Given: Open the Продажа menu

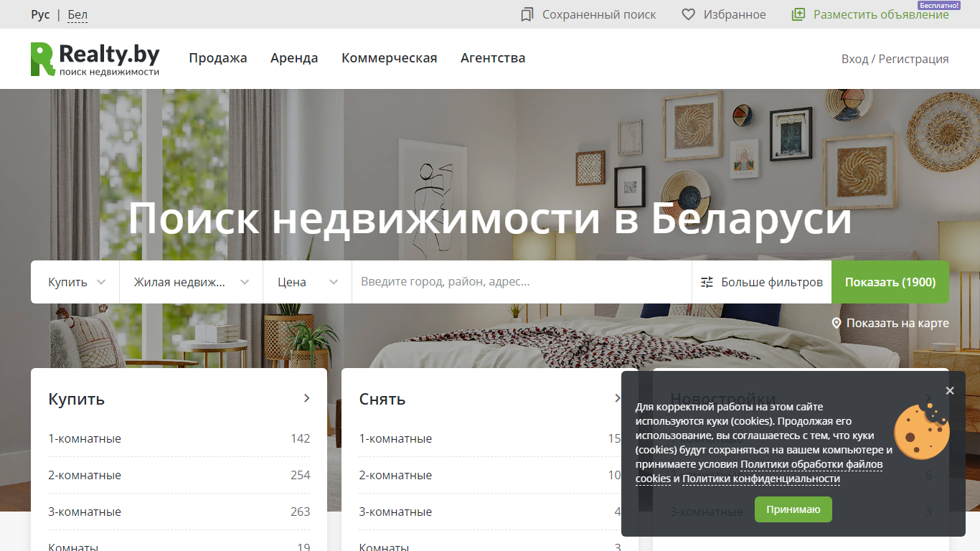Looking at the screenshot, I should click(x=218, y=58).
